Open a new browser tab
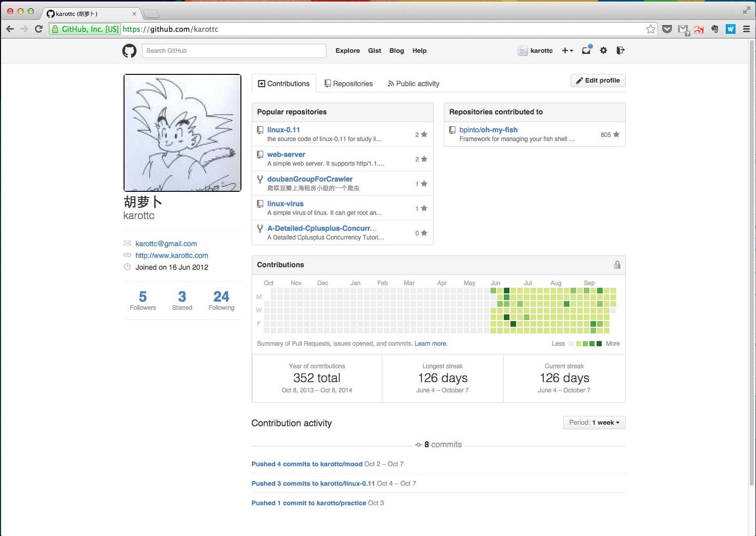 click(151, 14)
